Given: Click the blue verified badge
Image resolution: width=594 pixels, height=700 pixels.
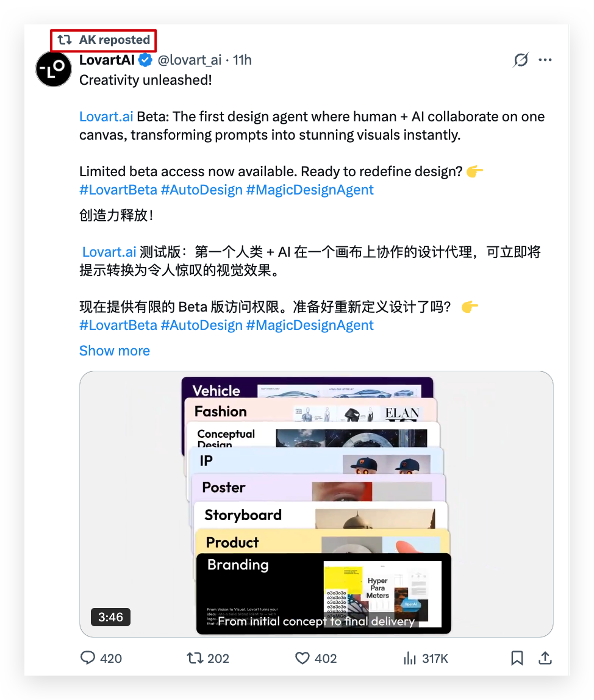Looking at the screenshot, I should (x=145, y=60).
